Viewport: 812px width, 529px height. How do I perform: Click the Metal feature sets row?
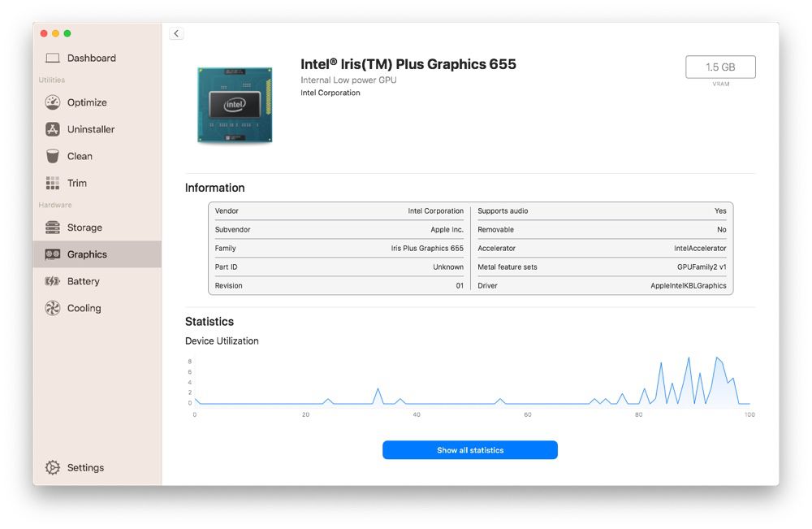point(602,267)
